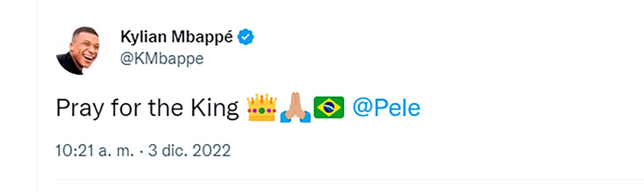Viewport: 644px width, 192px height.
Task: Click the surname "Mbappé" in display name
Action: [202, 37]
